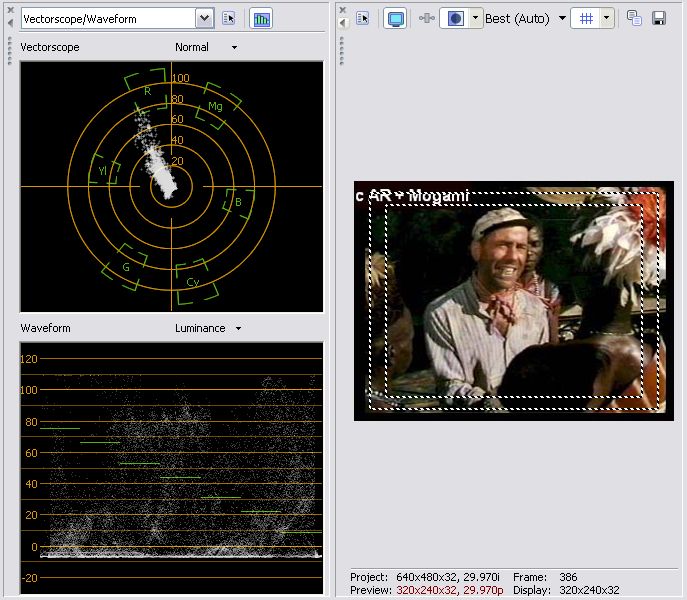The width and height of the screenshot is (687, 600).
Task: Click the luminance waveform display
Action: (171, 468)
